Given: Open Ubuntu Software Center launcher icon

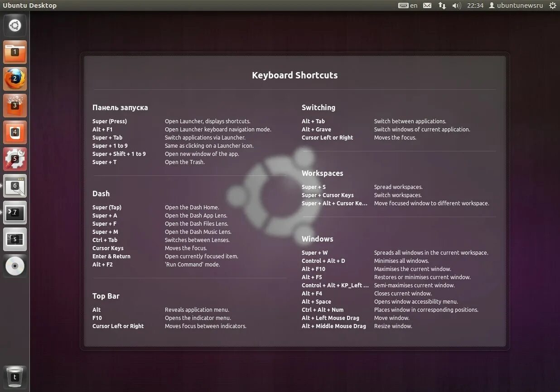Looking at the screenshot, I should (15, 106).
